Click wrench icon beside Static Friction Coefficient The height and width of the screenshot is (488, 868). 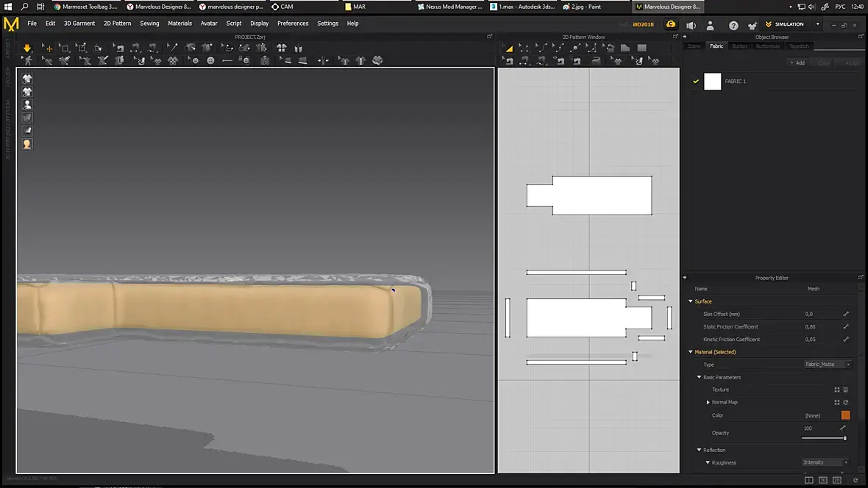[845, 326]
